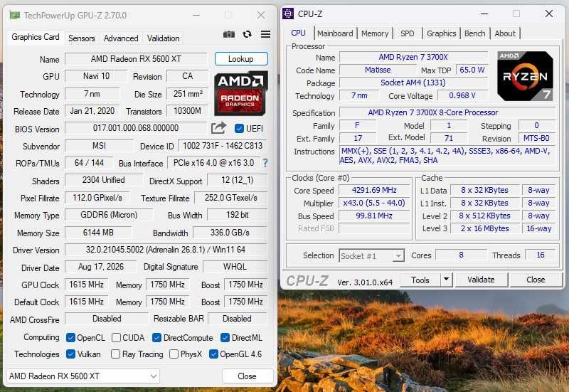The height and width of the screenshot is (392, 569).
Task: Take a GPU-Z screenshot with camera icon
Action: pyautogui.click(x=228, y=34)
